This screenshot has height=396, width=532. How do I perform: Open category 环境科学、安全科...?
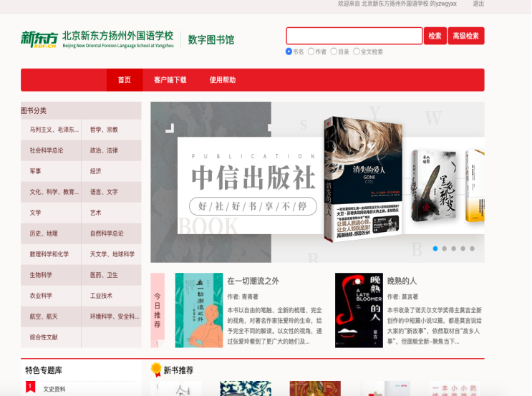click(115, 317)
